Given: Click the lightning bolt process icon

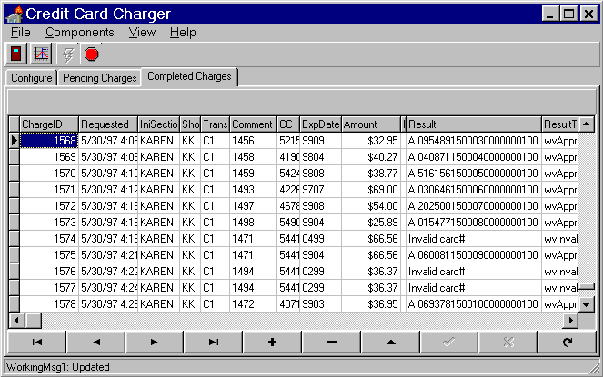Looking at the screenshot, I should point(68,54).
